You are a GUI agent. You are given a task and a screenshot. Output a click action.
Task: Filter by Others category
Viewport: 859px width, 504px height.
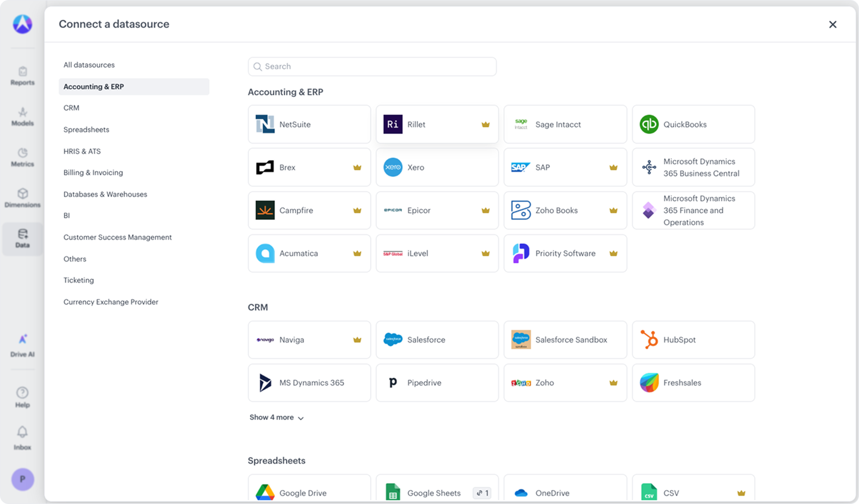(134, 259)
